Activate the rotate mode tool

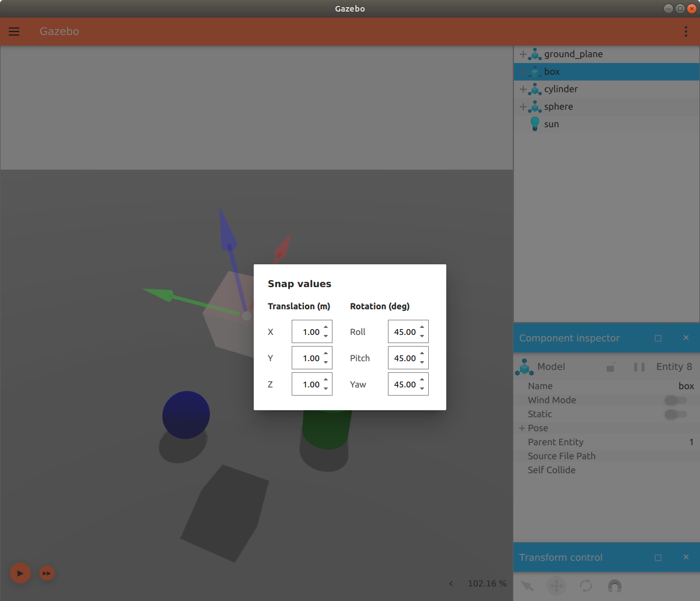[x=586, y=586]
